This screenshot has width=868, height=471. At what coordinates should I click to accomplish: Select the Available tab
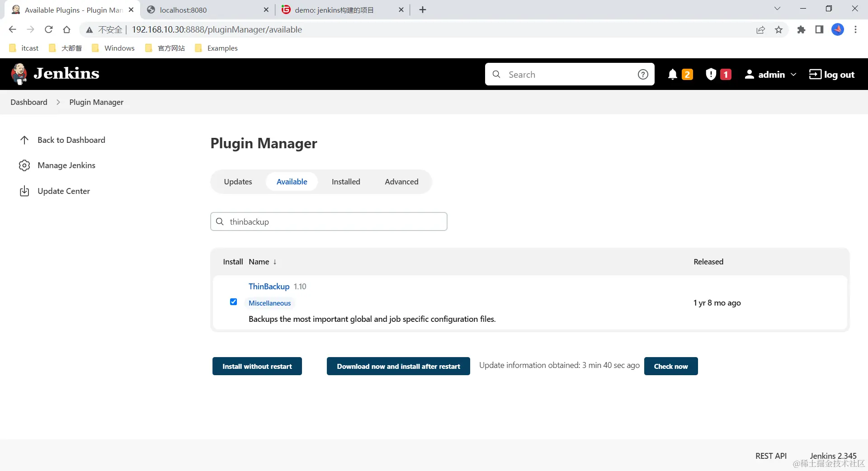[292, 182]
